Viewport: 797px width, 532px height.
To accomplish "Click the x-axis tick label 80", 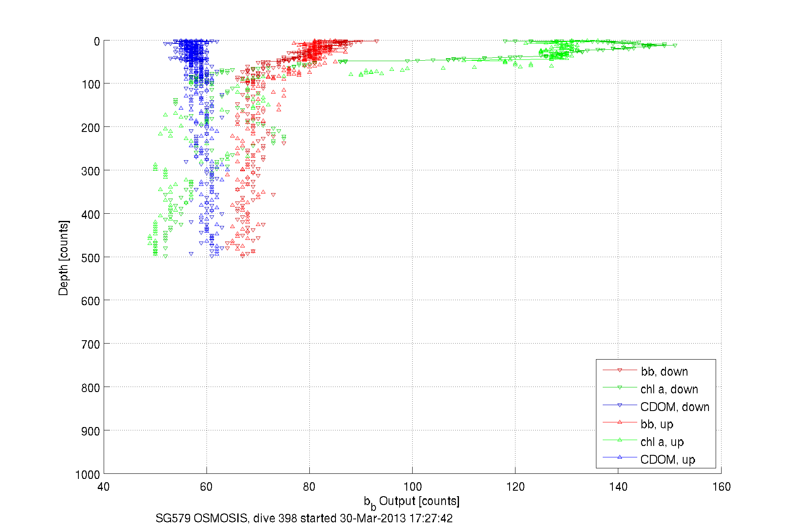I will (x=309, y=487).
